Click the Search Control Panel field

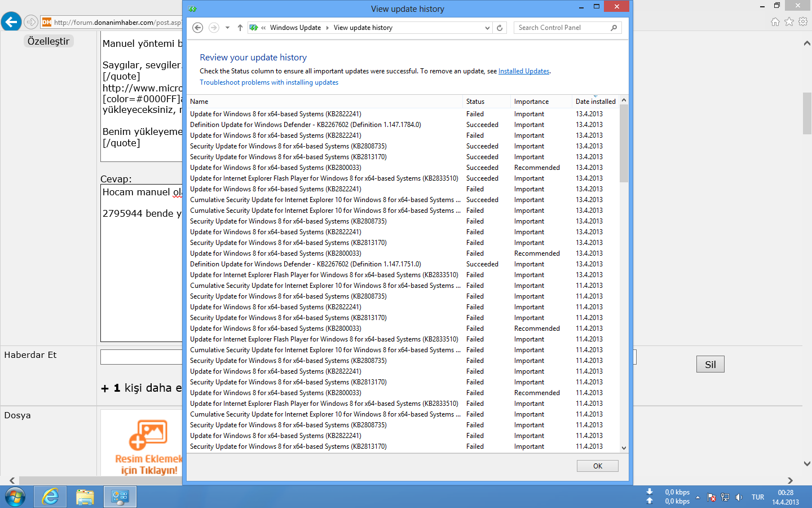coord(567,28)
